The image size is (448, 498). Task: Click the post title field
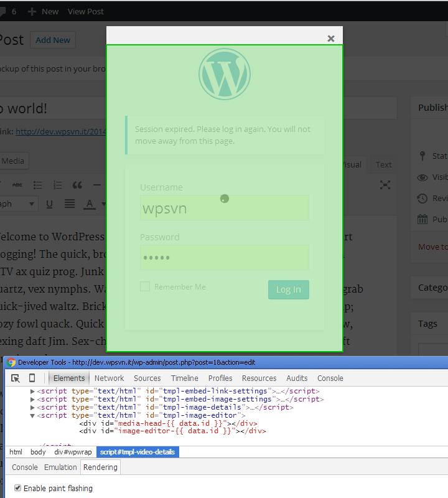click(198, 108)
